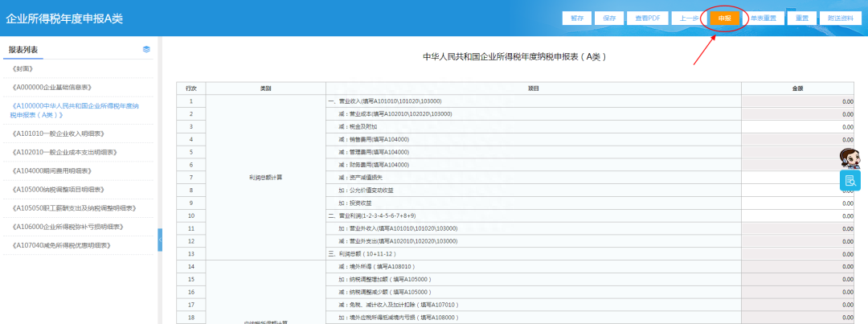Open the 《封面》 report
868x324 pixels.
[23, 68]
